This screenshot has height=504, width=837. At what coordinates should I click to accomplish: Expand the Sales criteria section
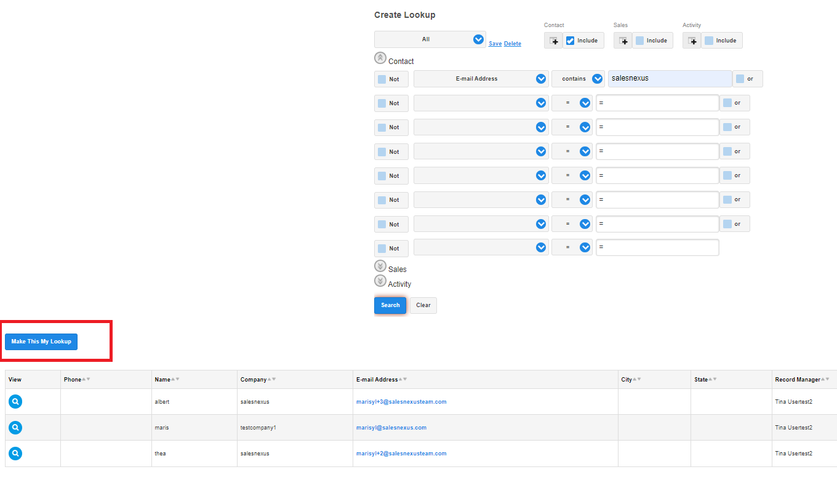coord(380,266)
